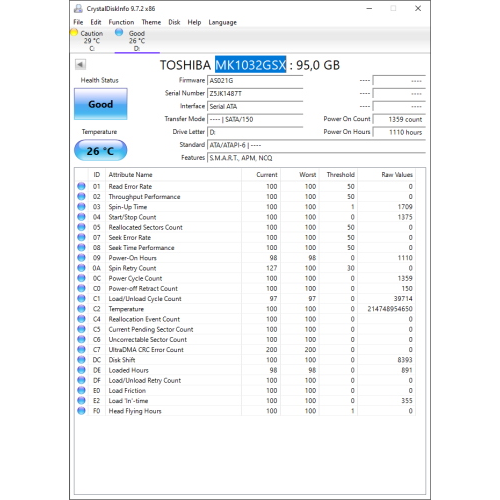The height and width of the screenshot is (500, 500).
Task: Click the Features field S.M.A.R.T., APM, NCQ
Action: click(316, 158)
